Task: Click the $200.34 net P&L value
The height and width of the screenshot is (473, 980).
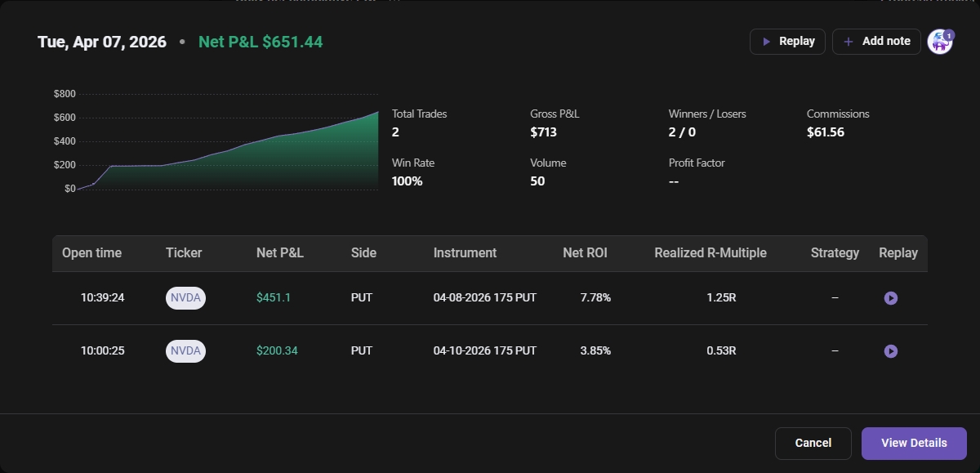Action: (277, 351)
